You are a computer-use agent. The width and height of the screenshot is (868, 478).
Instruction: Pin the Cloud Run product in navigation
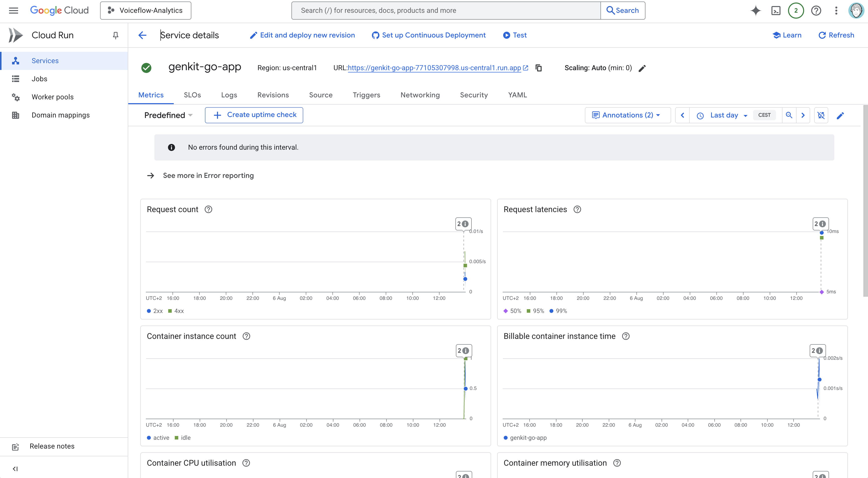[116, 35]
